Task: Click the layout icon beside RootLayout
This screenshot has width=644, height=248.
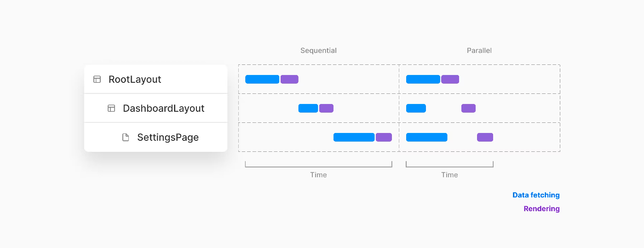Action: click(x=97, y=79)
